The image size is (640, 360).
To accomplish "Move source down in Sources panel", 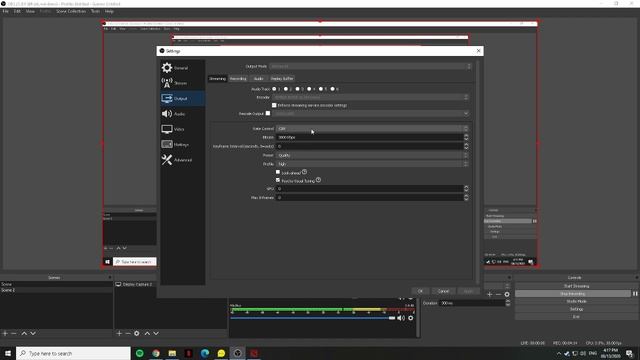I will pos(156,333).
